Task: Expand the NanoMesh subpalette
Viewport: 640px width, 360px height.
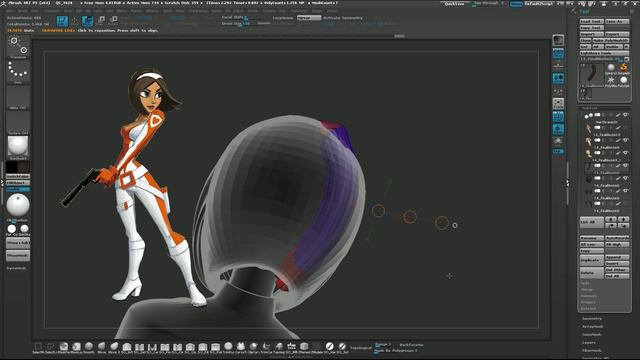Action: coord(592,335)
